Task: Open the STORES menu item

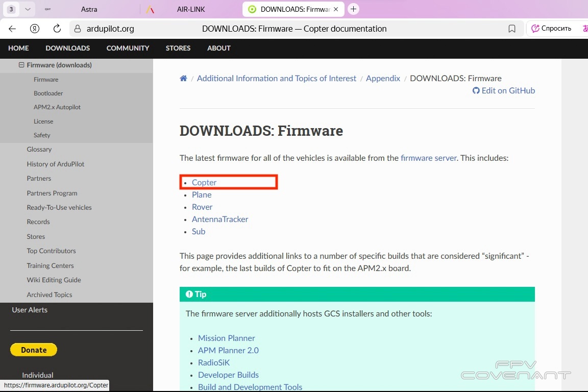Action: pos(178,48)
